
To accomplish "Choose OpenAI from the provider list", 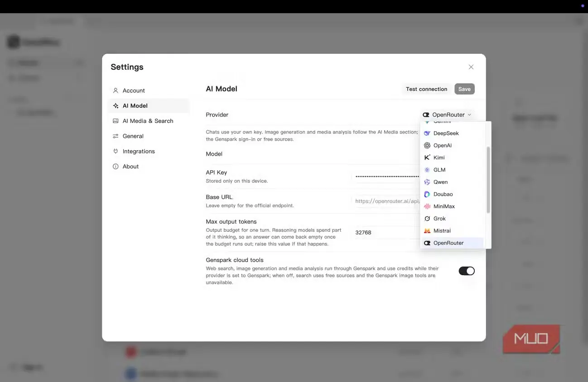I will pos(453,146).
